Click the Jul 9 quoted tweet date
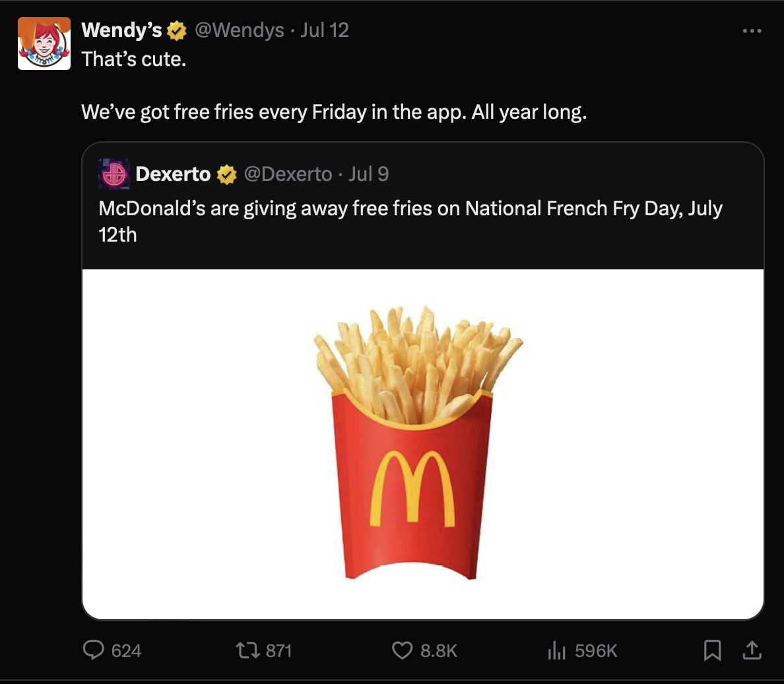784x684 pixels. click(x=368, y=174)
